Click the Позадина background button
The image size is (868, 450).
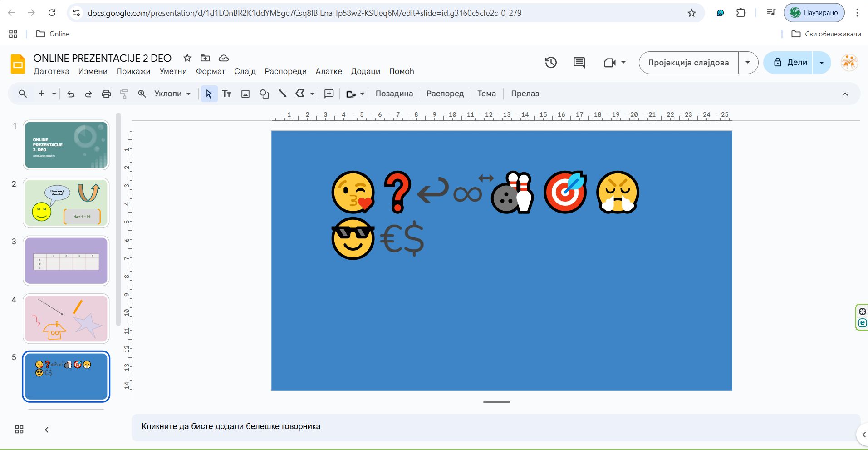pos(394,94)
